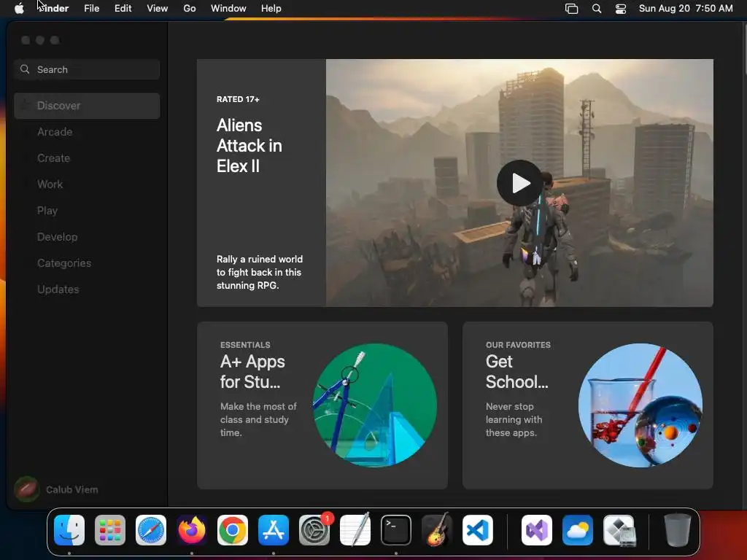This screenshot has width=747, height=560.
Task: Click the Aliens Attack in Elex II headline
Action: 249,146
